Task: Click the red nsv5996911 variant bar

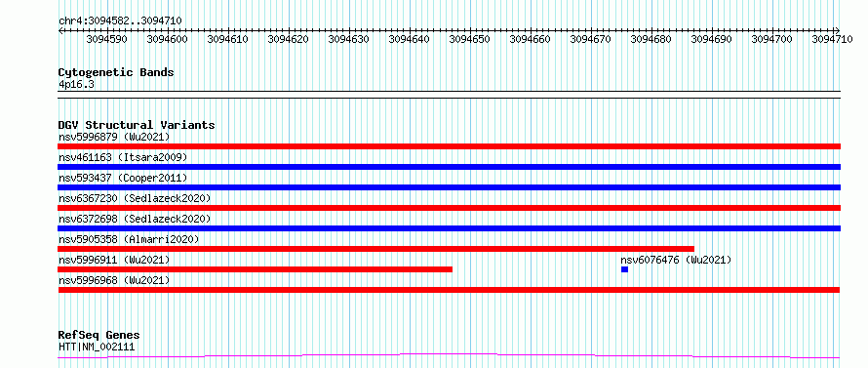Action: [x=256, y=269]
